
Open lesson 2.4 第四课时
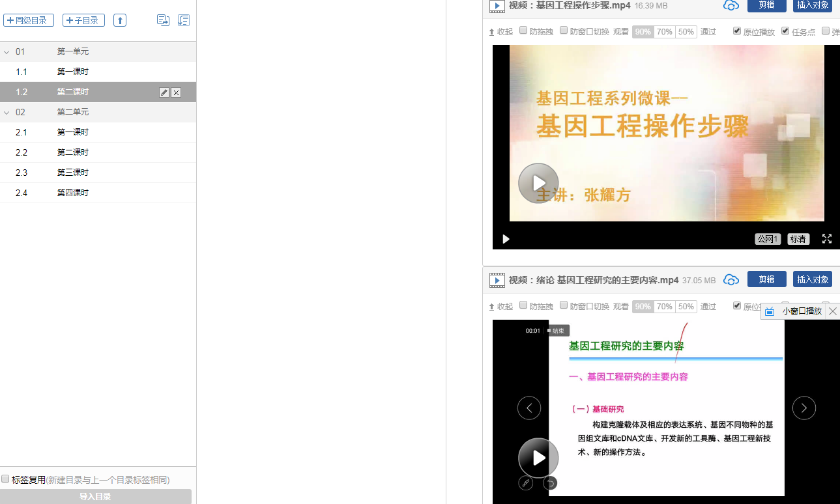[x=98, y=193]
